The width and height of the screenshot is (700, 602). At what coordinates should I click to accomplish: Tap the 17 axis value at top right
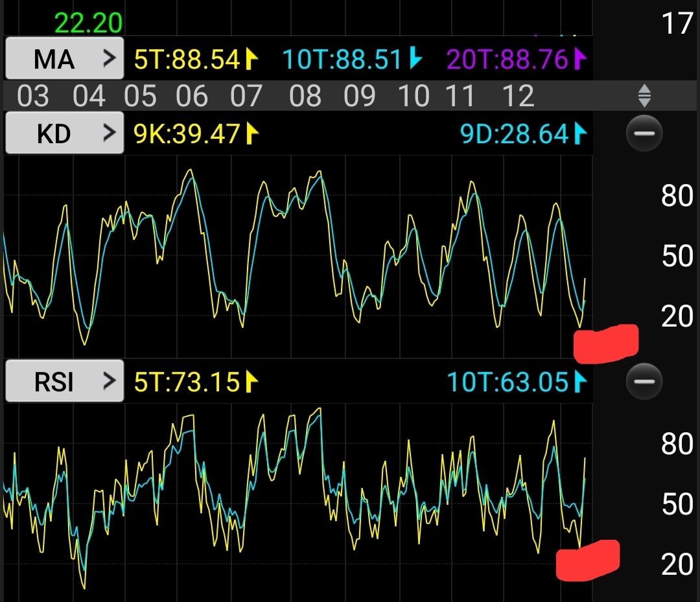[x=677, y=23]
